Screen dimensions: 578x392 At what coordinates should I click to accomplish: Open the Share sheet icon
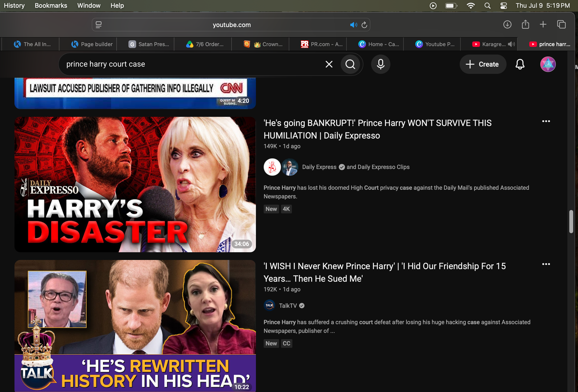click(525, 24)
